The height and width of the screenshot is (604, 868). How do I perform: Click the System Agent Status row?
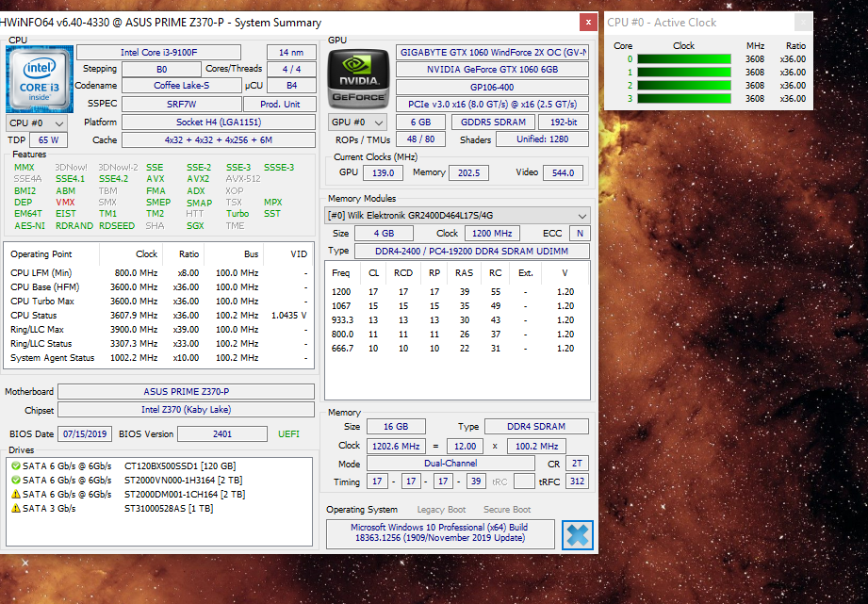[159, 358]
